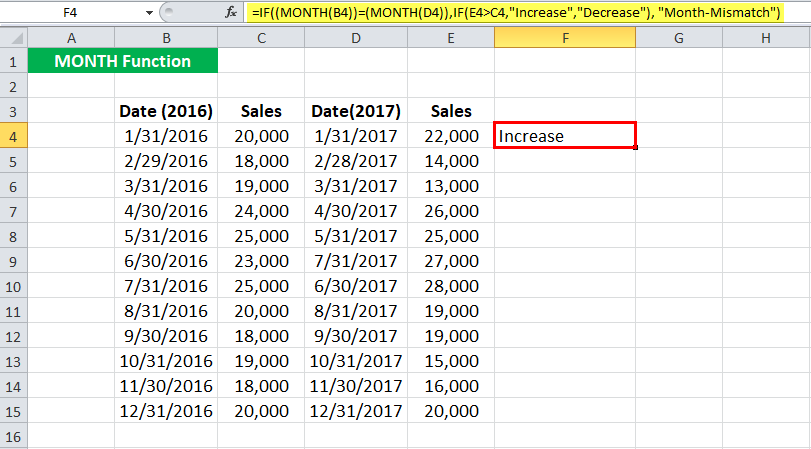Select 2016 sales cell in row 6

tap(261, 186)
